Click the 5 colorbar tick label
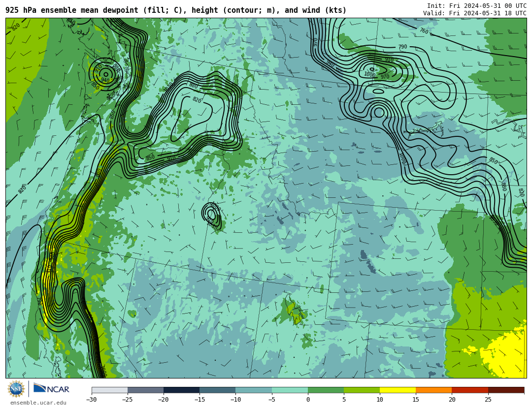Screen dimensions: 532x409 (x=344, y=400)
